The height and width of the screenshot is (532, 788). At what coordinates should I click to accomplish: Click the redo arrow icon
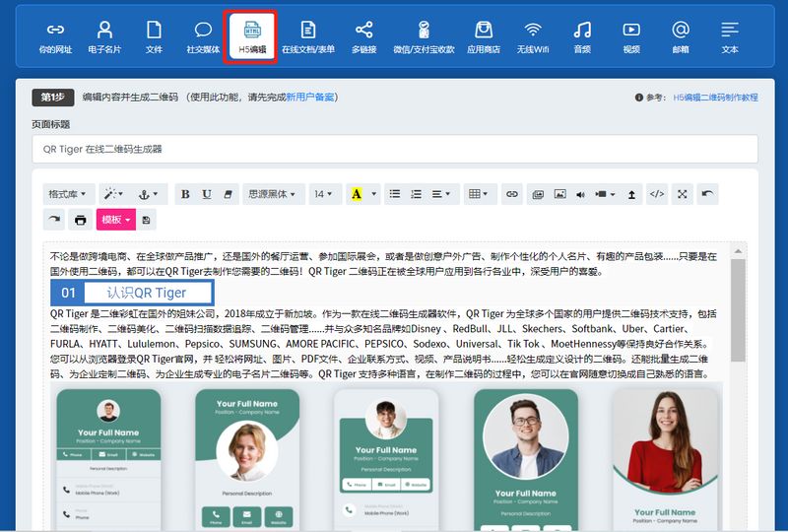(x=54, y=220)
